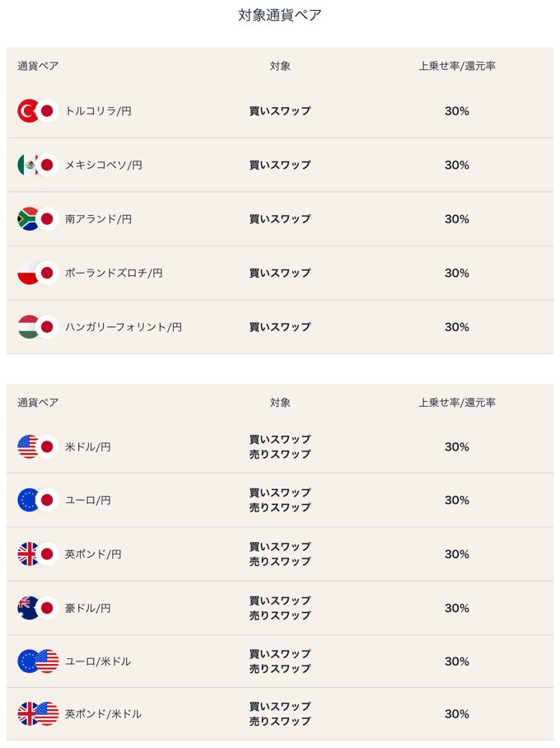Click the British pound/yen flag icon
Viewport: 560px width, 748px height.
[x=38, y=554]
